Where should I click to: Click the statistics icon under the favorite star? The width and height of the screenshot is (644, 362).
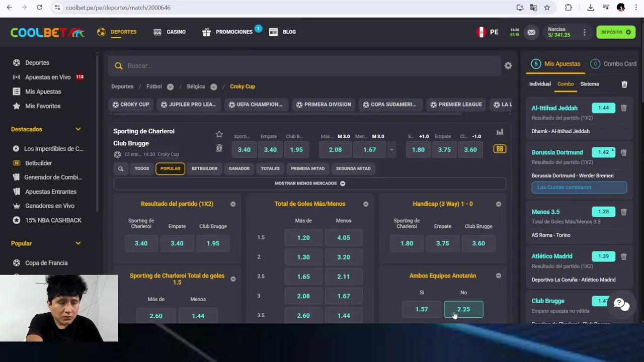tap(219, 148)
